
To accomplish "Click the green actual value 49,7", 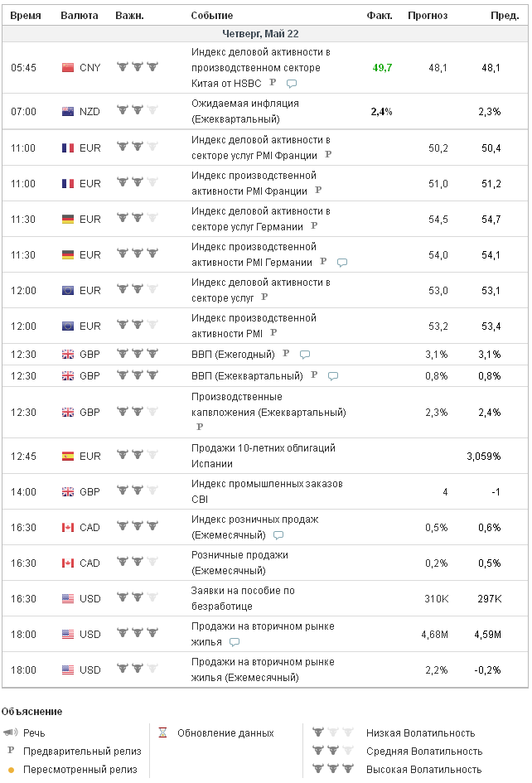I will tap(382, 67).
